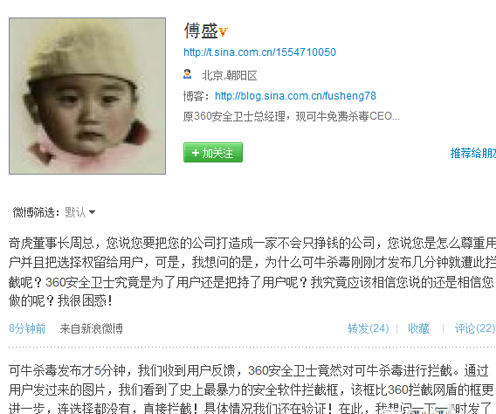Click the 8分钟前 timestamp link
This screenshot has height=414, width=496.
click(27, 329)
